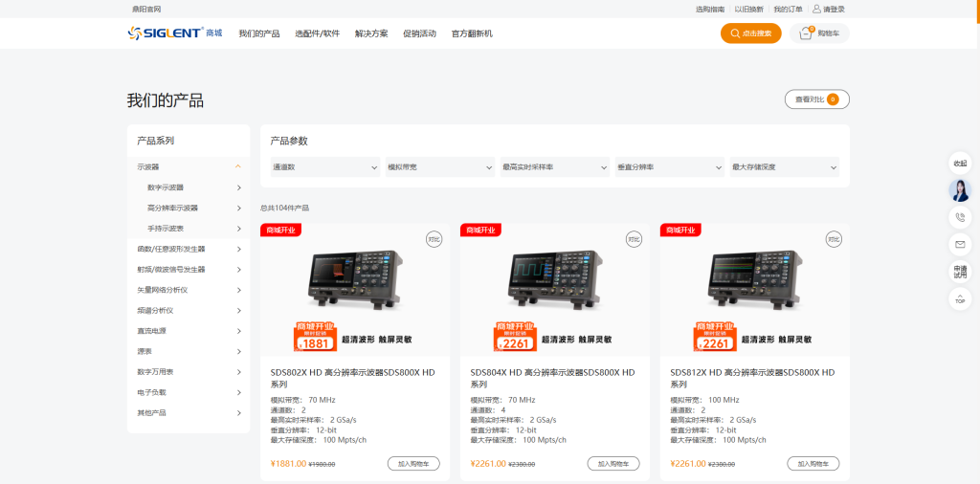Screen dimensions: 980x484
Task: Toggle compare (对比) on SDS812X HD
Action: (x=834, y=238)
